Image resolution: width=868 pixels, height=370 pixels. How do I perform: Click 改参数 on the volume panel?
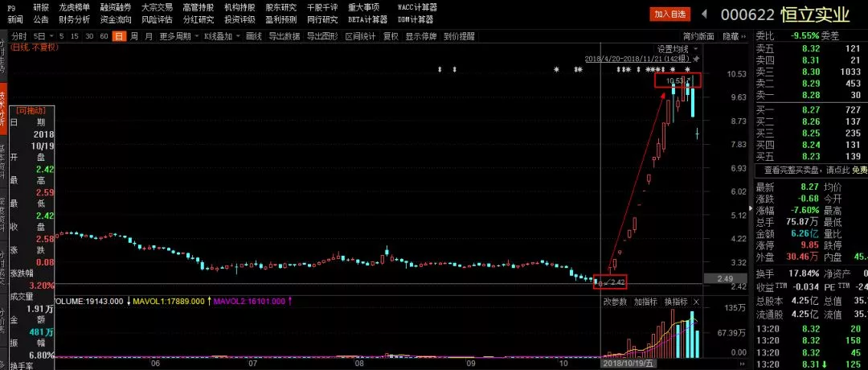pyautogui.click(x=615, y=302)
